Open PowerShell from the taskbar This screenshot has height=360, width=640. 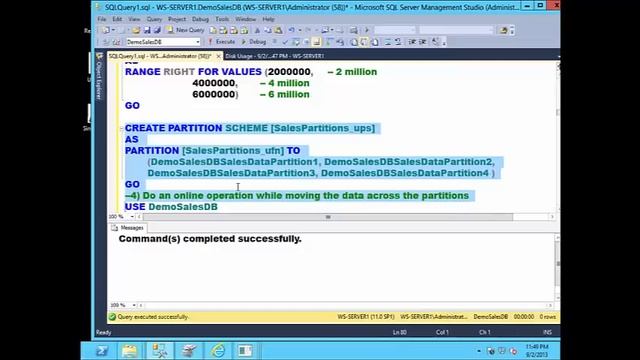tap(101, 351)
